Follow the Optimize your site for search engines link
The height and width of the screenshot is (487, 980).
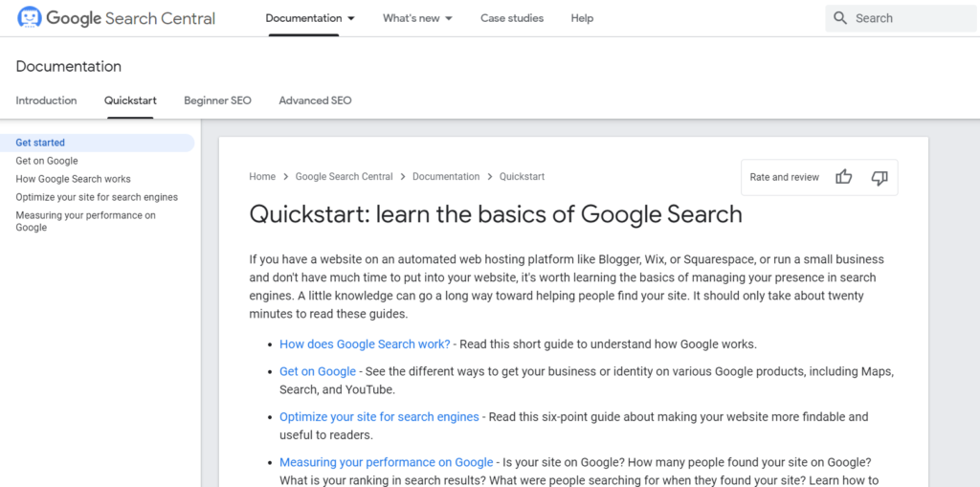(379, 417)
